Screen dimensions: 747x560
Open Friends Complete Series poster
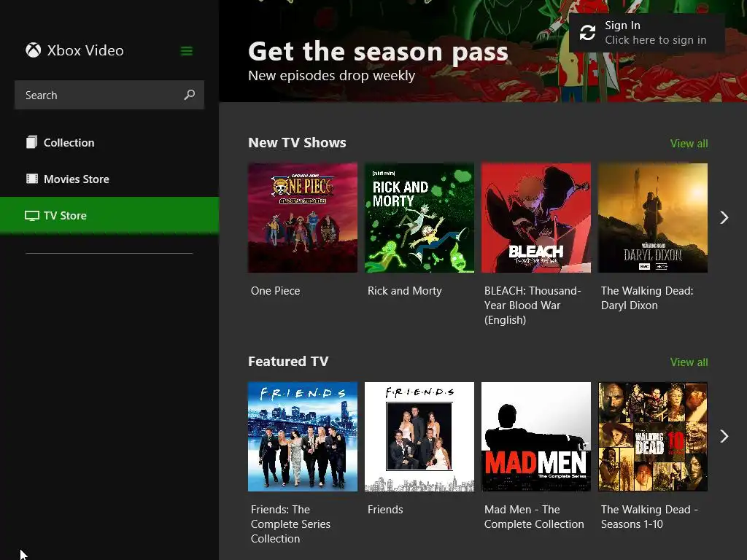click(303, 437)
